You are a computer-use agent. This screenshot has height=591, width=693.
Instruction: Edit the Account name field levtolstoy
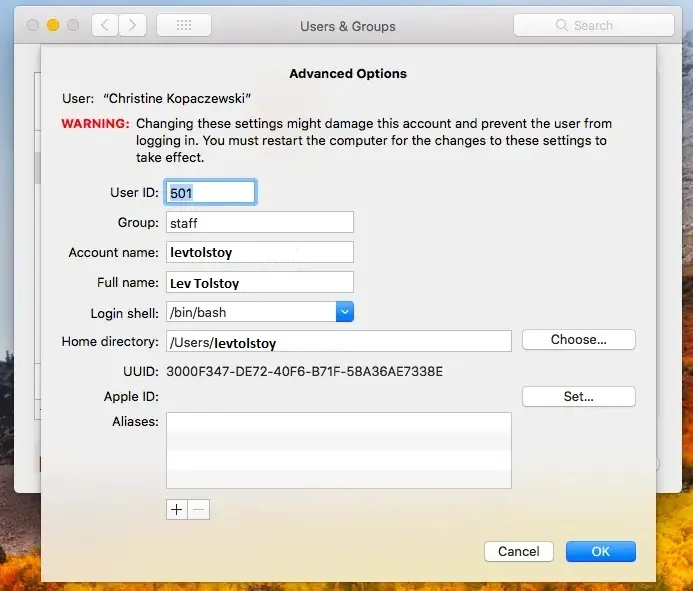(x=259, y=252)
